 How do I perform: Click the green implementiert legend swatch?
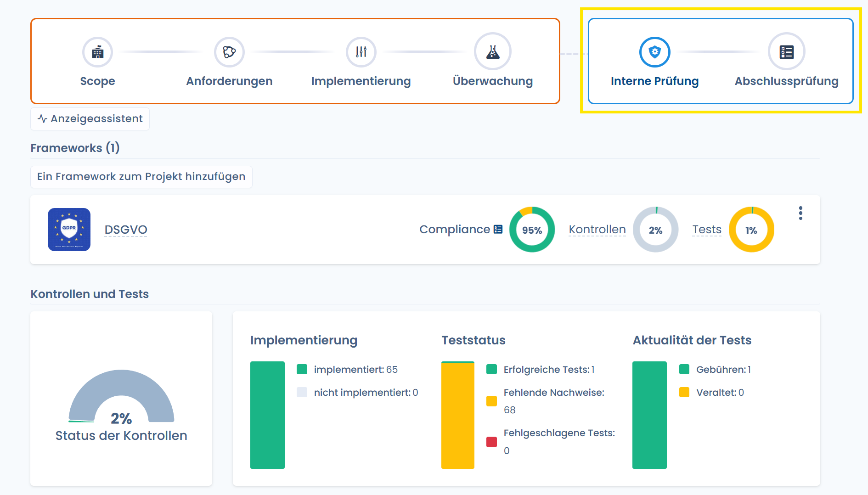tap(302, 369)
